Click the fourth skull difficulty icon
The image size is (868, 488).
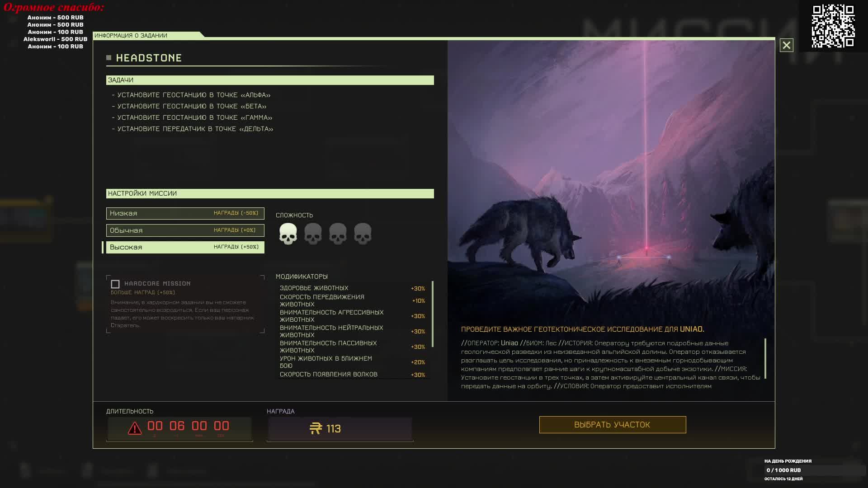[363, 234]
